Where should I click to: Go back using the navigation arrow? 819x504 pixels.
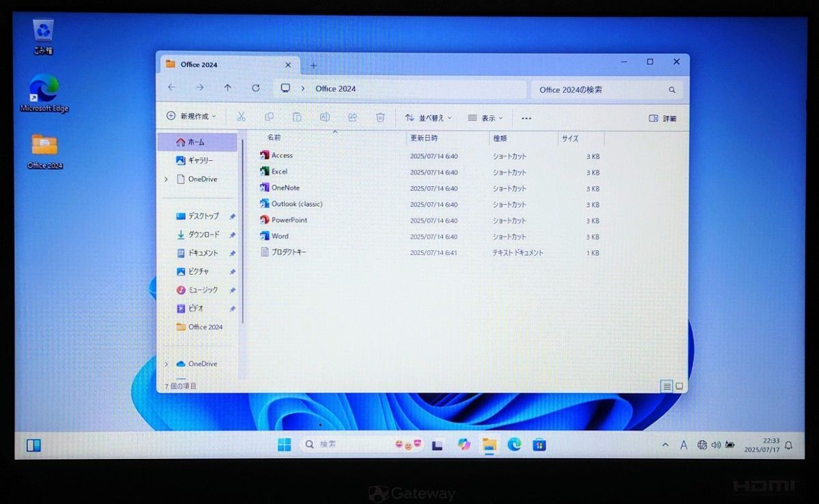click(171, 88)
